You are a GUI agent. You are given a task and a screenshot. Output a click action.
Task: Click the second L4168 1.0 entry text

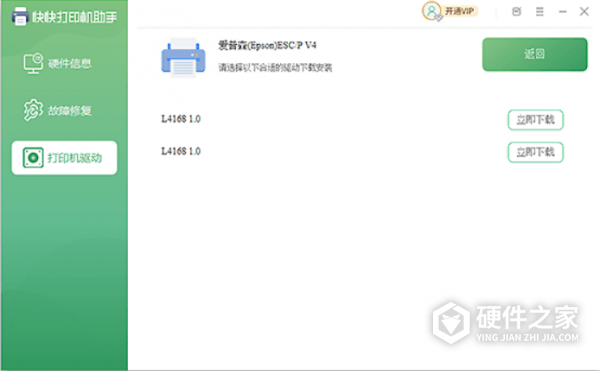(x=181, y=151)
